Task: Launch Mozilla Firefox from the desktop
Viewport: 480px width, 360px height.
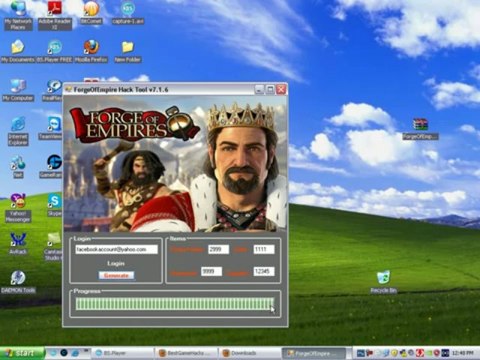Action: click(91, 52)
